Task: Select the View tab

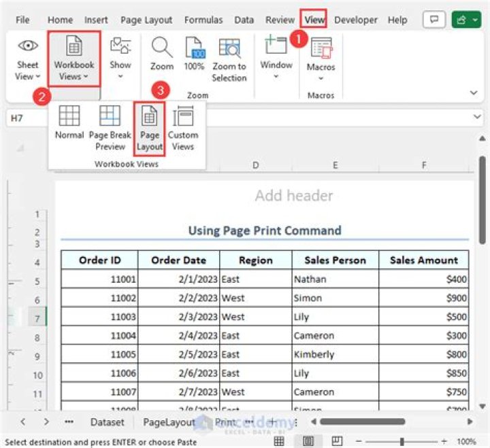Action: coord(314,20)
